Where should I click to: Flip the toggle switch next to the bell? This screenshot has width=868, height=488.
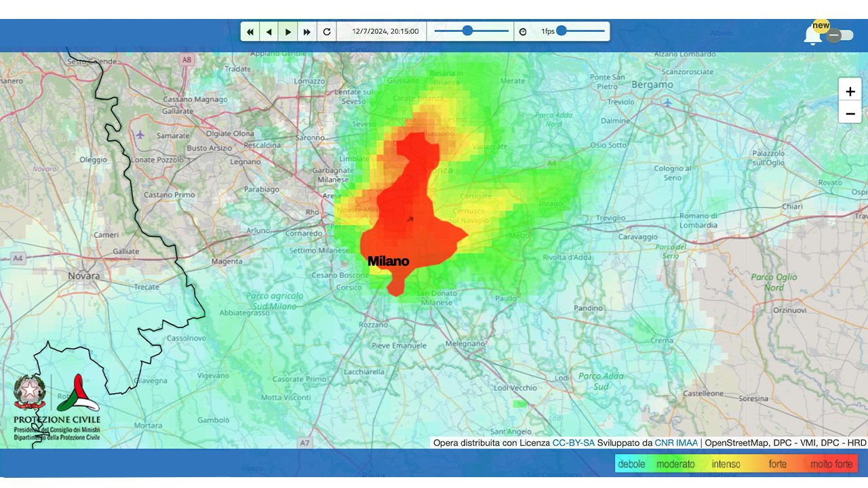[x=837, y=35]
